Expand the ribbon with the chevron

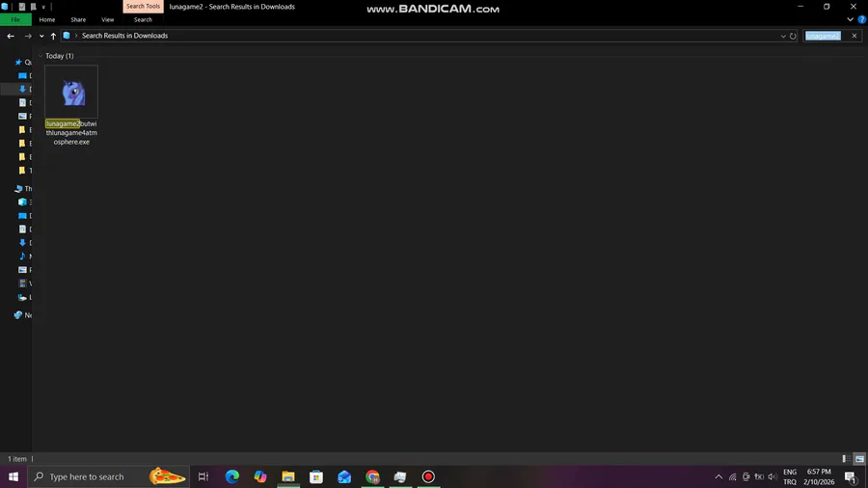[x=850, y=19]
